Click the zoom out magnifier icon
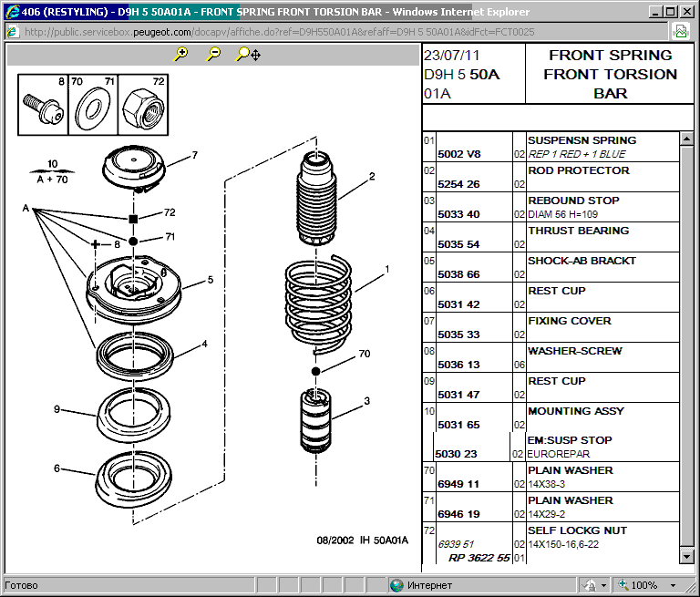This screenshot has width=700, height=597. tap(213, 54)
